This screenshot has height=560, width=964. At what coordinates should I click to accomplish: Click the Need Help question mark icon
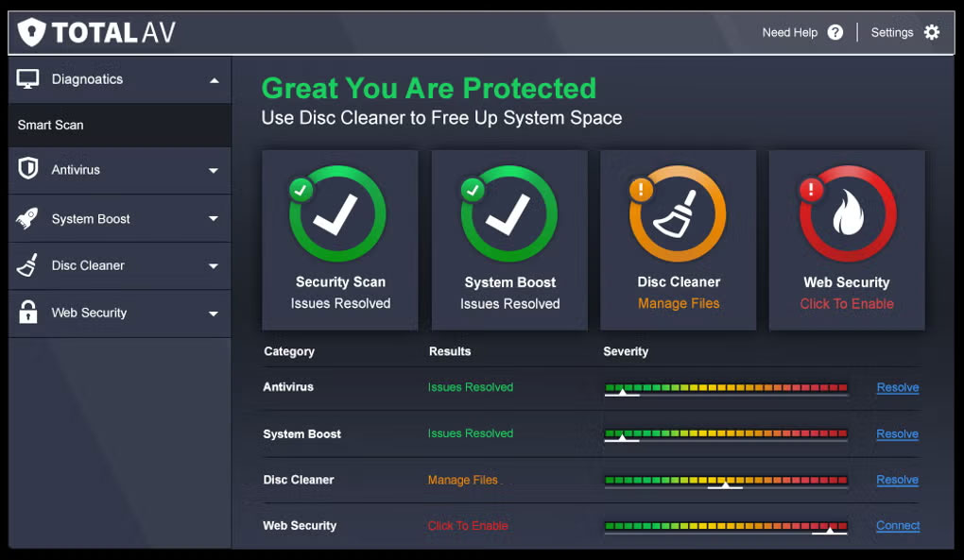pos(835,31)
